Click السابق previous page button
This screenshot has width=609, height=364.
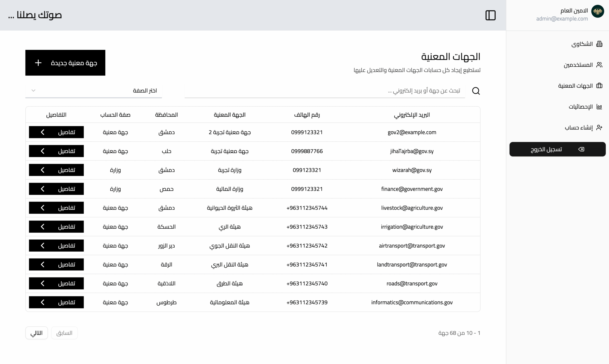click(x=64, y=333)
